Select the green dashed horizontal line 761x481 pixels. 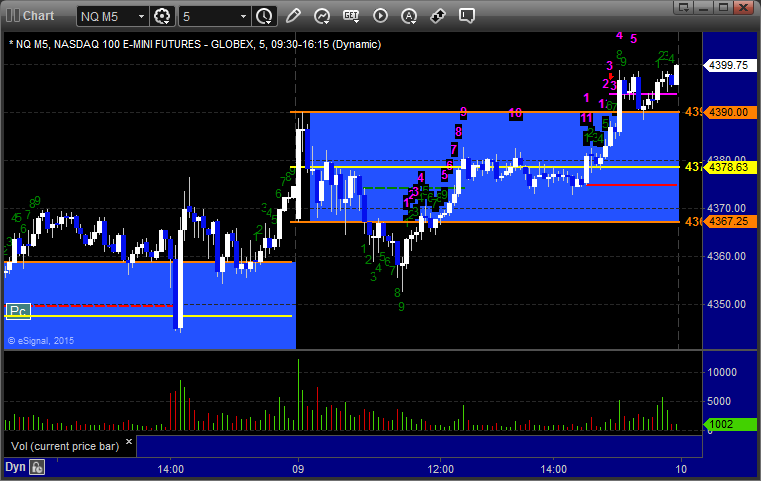[x=414, y=188]
